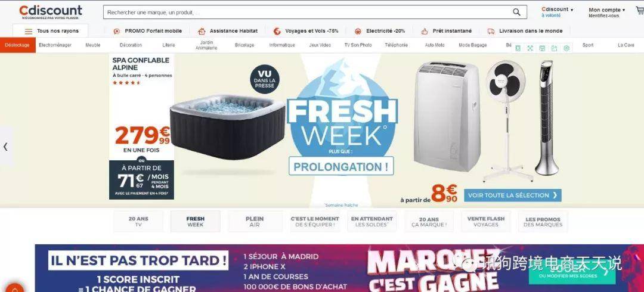Click the Prêt instantané thumbs-up icon
Viewport: 644px width, 292px height.
point(425,31)
